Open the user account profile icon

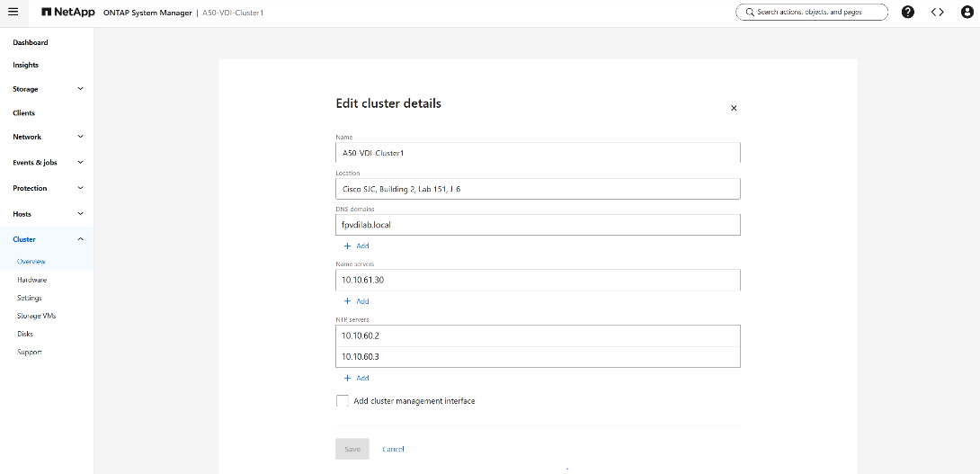pyautogui.click(x=967, y=12)
